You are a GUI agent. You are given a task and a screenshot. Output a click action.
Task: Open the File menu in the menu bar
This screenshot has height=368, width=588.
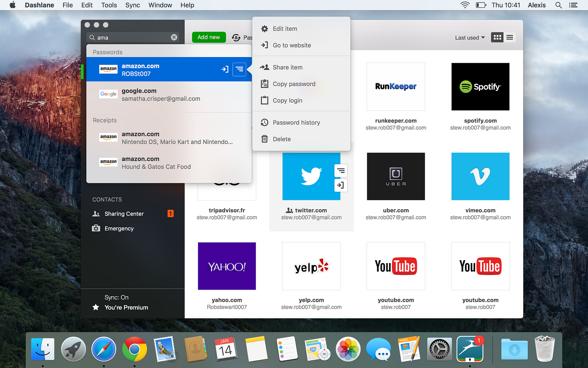tap(68, 5)
